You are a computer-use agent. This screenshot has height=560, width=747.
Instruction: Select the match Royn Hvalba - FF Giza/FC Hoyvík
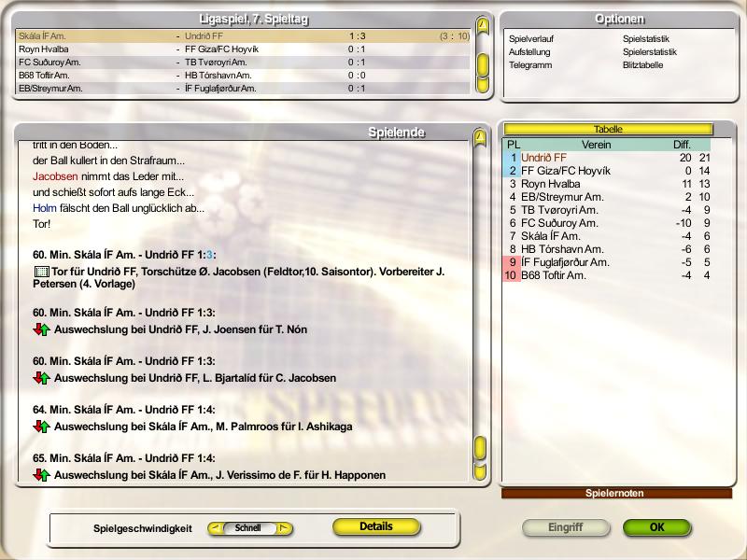click(243, 49)
